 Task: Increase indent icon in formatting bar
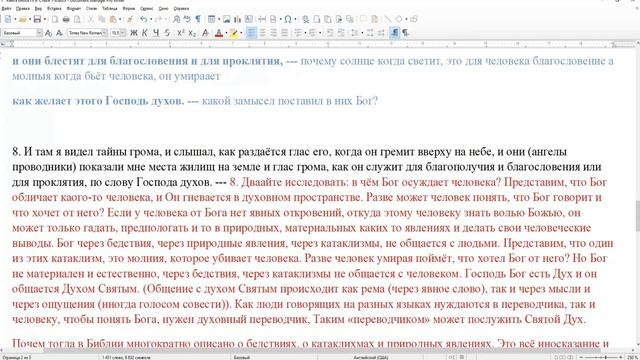(330, 33)
